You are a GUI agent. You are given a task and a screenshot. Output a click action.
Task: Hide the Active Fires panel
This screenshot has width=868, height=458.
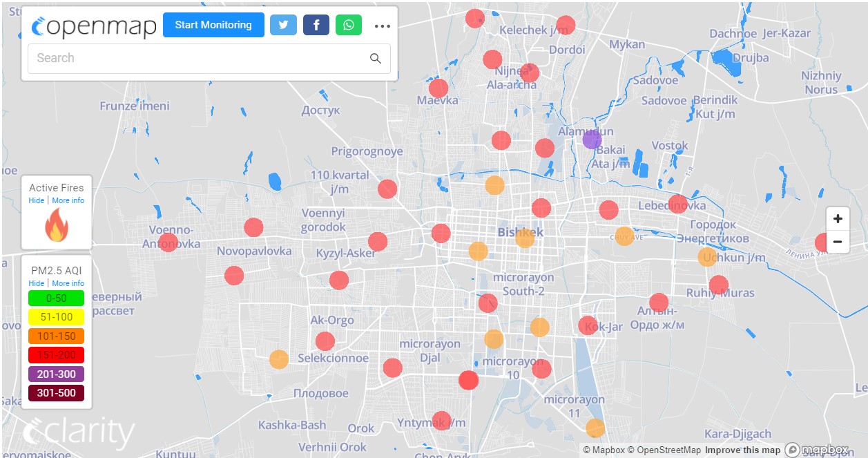tap(36, 200)
